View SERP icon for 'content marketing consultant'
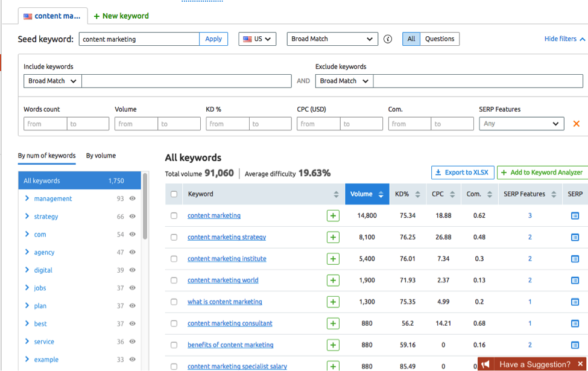 pos(575,323)
